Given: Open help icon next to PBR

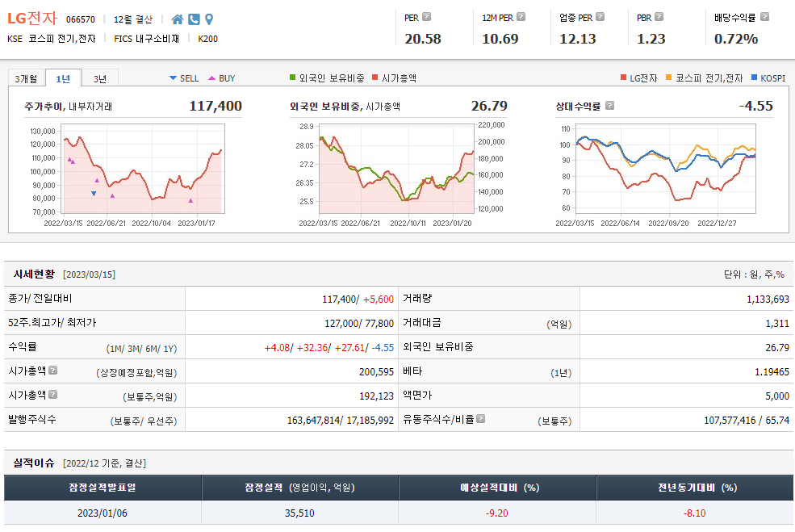Looking at the screenshot, I should [659, 17].
